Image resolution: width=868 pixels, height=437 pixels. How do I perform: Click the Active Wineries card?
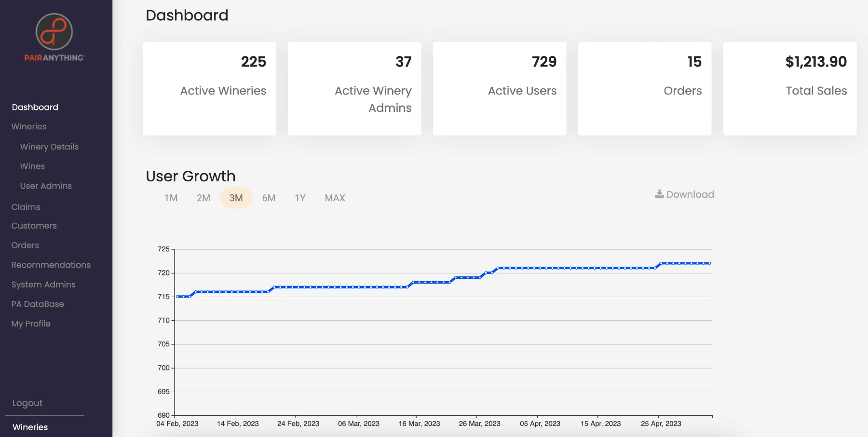tap(209, 89)
